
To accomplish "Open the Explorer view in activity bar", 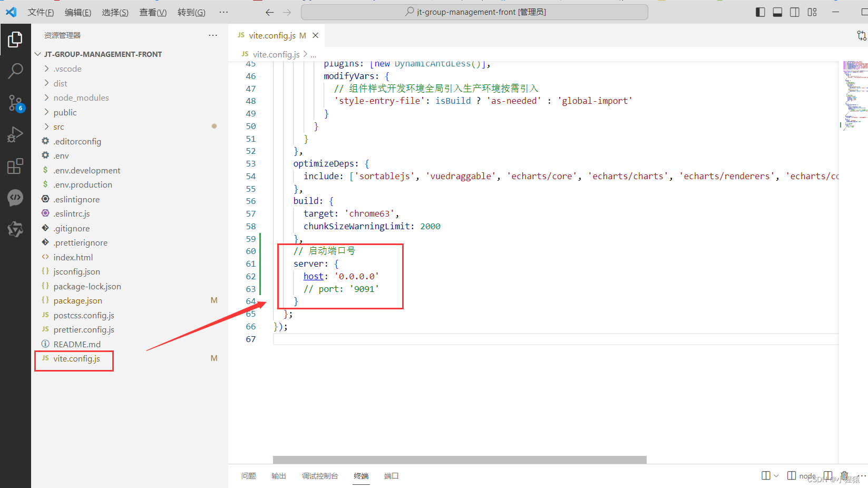I will point(15,40).
